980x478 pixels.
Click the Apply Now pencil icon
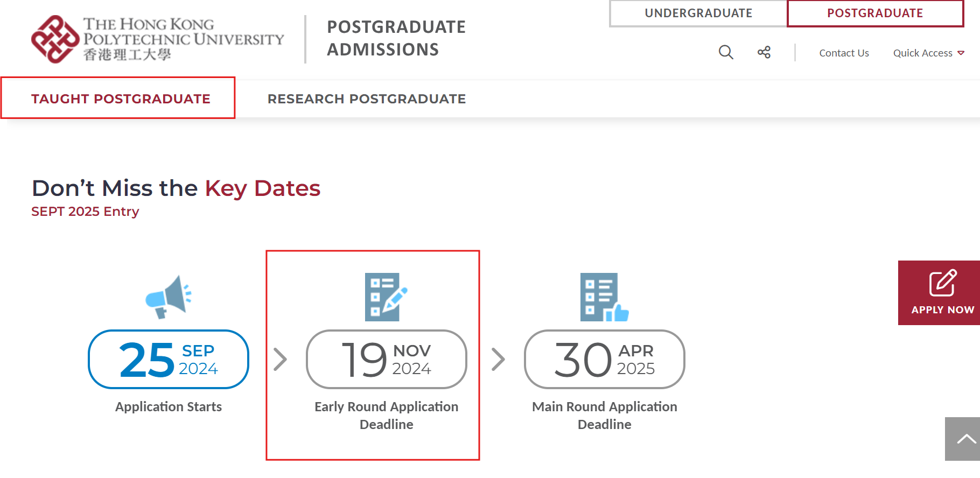pos(943,283)
